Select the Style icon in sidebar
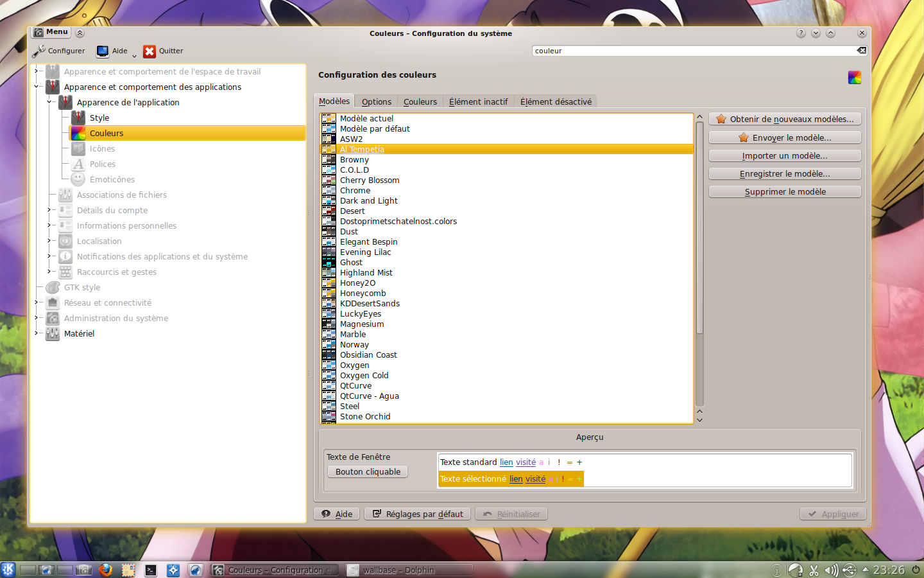 pyautogui.click(x=78, y=118)
